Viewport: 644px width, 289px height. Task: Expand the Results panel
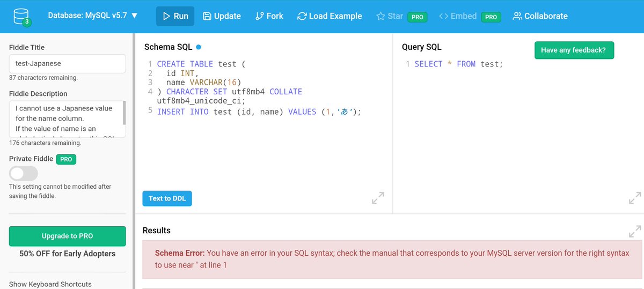click(635, 232)
